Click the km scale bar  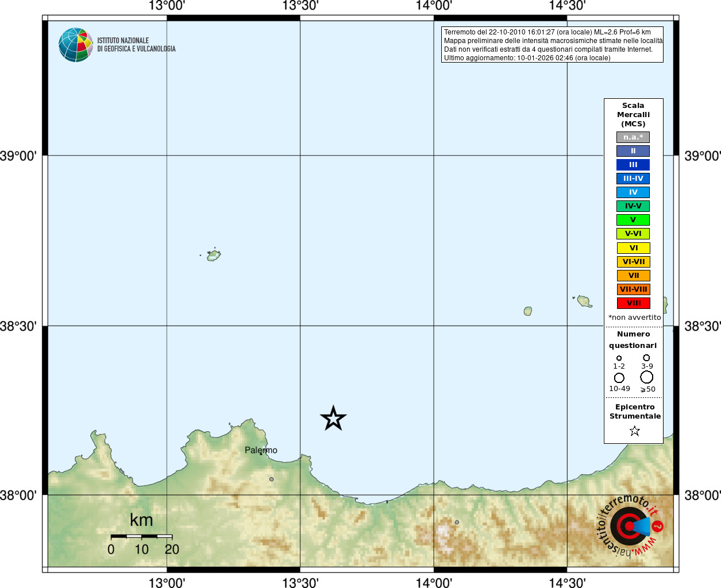point(141,536)
